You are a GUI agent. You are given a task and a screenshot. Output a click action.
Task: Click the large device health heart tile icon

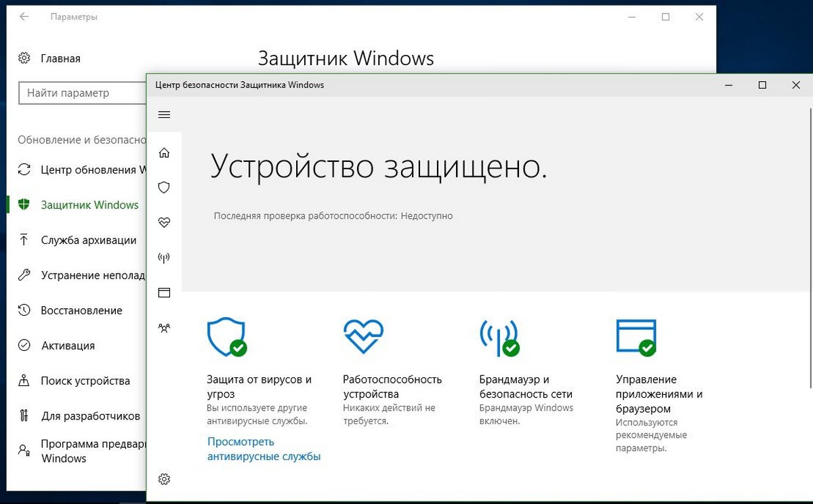[364, 337]
